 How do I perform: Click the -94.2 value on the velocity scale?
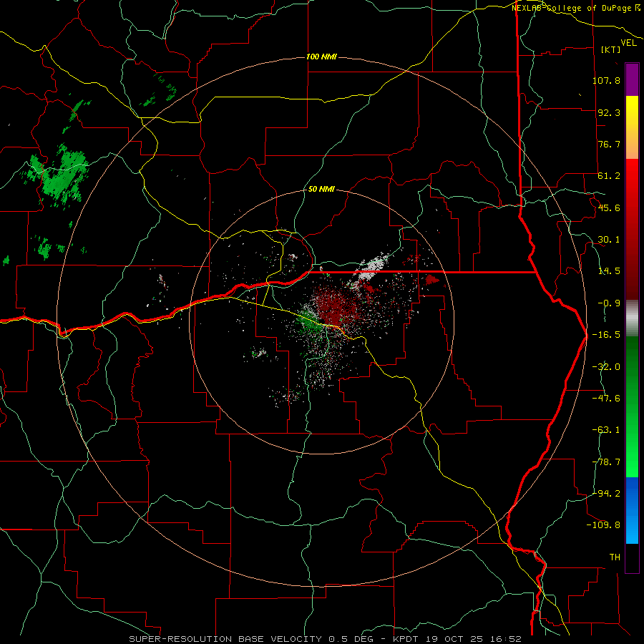(606, 494)
